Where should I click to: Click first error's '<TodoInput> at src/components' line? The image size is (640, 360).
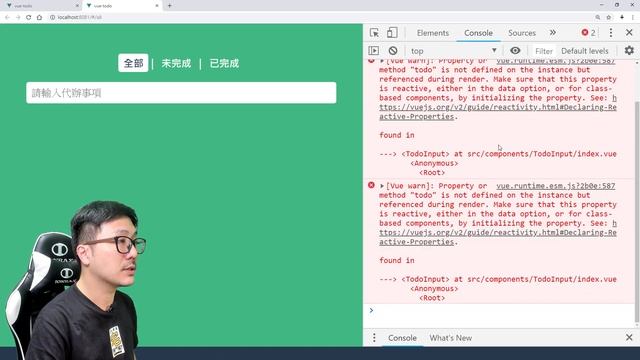[x=498, y=154]
